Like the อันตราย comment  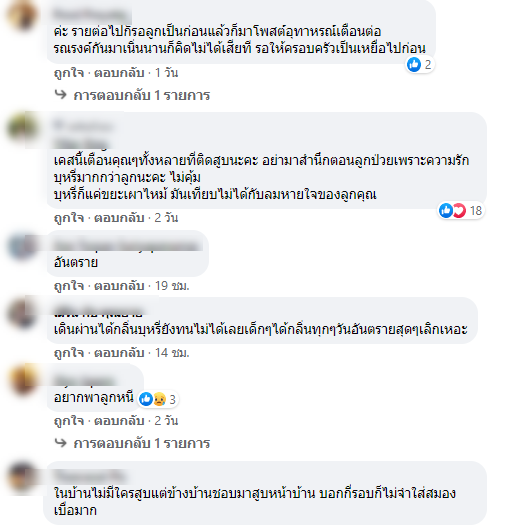(69, 286)
